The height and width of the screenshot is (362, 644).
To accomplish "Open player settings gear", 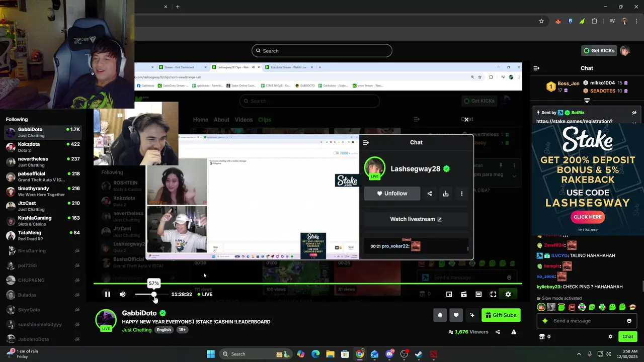I will pos(508,294).
